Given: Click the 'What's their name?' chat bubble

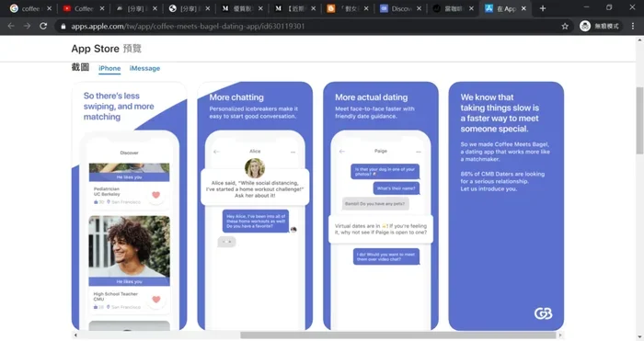Looking at the screenshot, I should [396, 188].
